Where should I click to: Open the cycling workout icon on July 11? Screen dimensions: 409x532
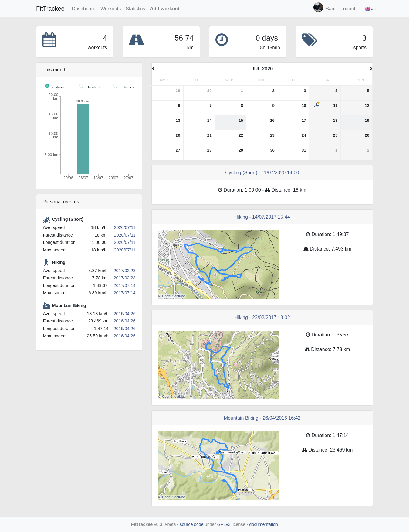point(317,104)
